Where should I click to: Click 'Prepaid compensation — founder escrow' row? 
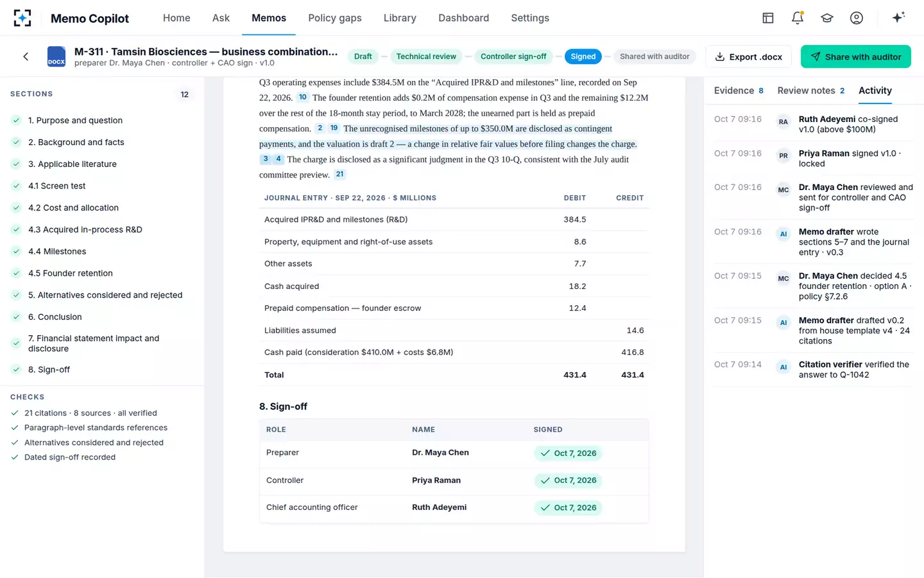click(454, 308)
